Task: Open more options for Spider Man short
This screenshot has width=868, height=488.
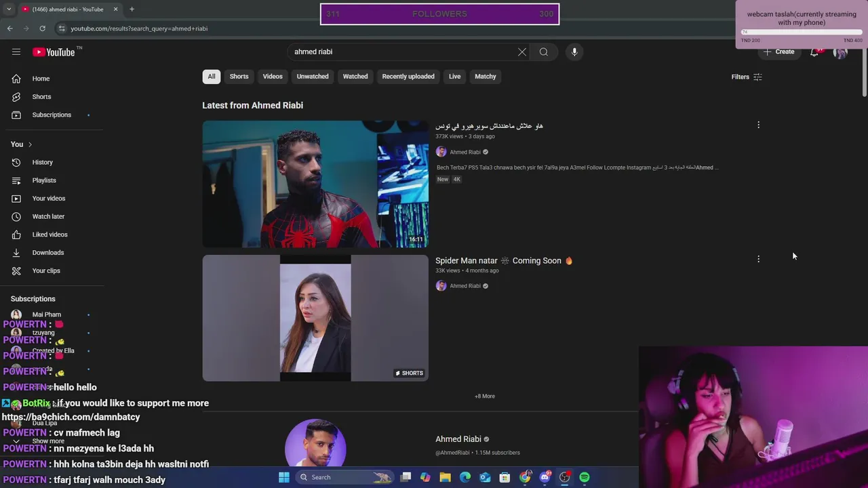Action: click(x=758, y=259)
